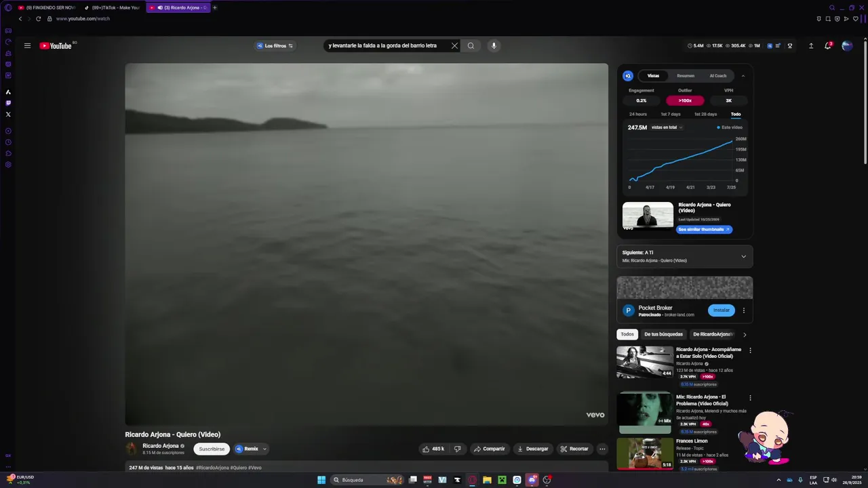
Task: Expand the Remix dropdown arrow
Action: click(x=264, y=449)
